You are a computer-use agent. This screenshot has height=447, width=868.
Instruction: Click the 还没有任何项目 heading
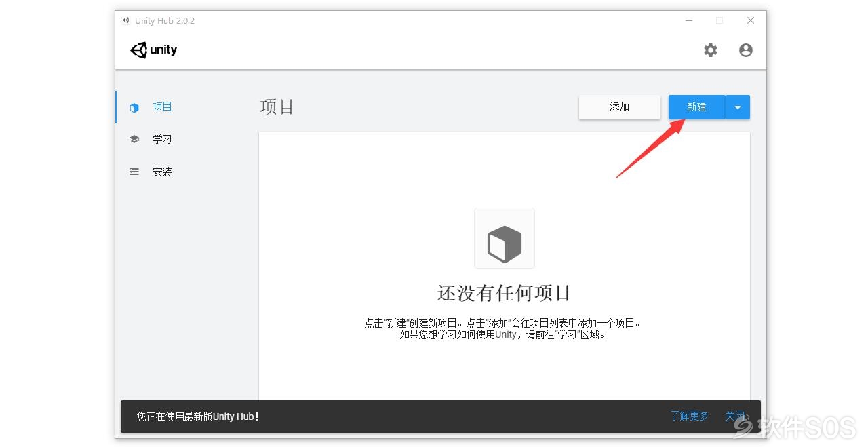tap(505, 293)
